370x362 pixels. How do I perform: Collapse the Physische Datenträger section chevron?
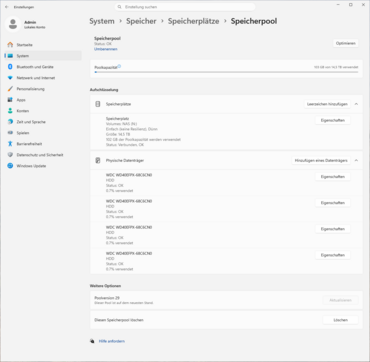click(x=356, y=160)
